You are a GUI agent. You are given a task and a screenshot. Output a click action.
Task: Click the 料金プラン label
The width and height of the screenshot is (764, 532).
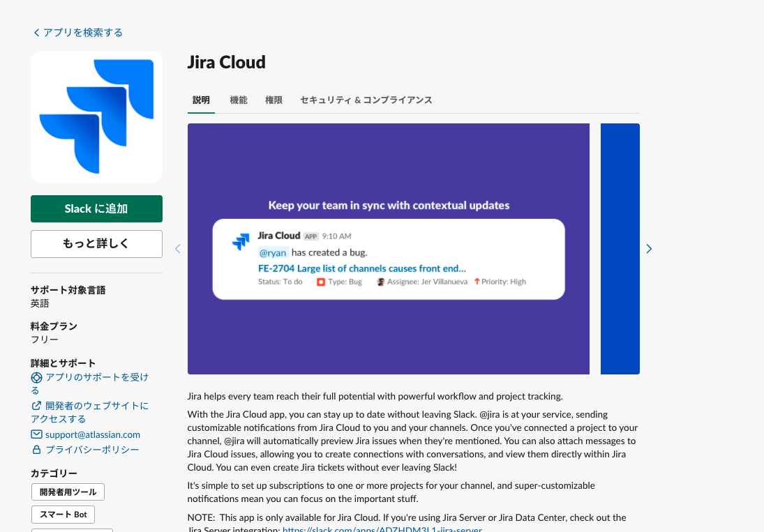54,326
